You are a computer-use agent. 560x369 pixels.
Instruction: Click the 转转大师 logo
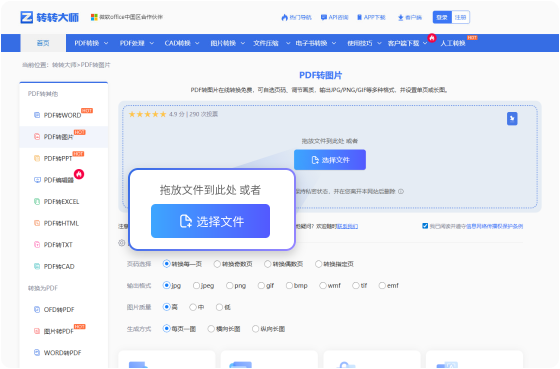49,17
